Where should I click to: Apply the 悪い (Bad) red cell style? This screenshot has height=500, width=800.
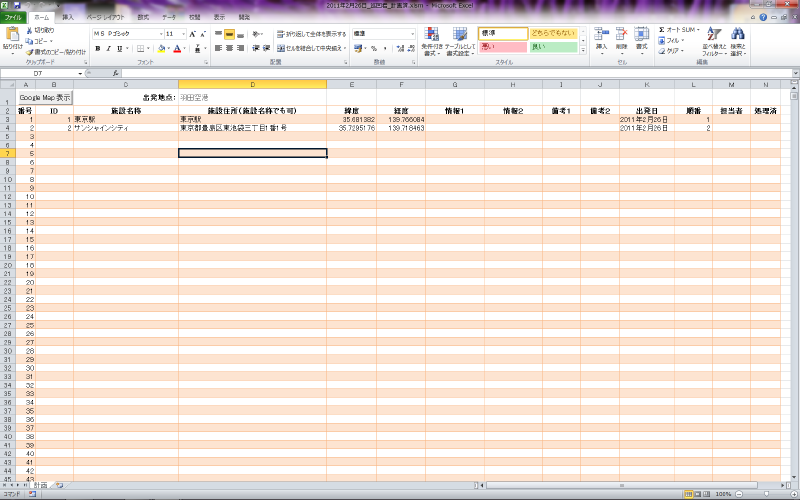[502, 47]
